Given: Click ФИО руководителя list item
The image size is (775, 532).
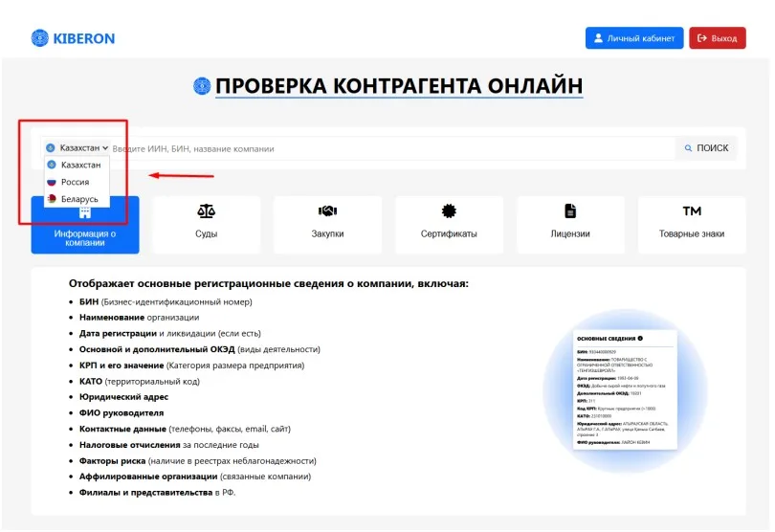Looking at the screenshot, I should point(122,412).
